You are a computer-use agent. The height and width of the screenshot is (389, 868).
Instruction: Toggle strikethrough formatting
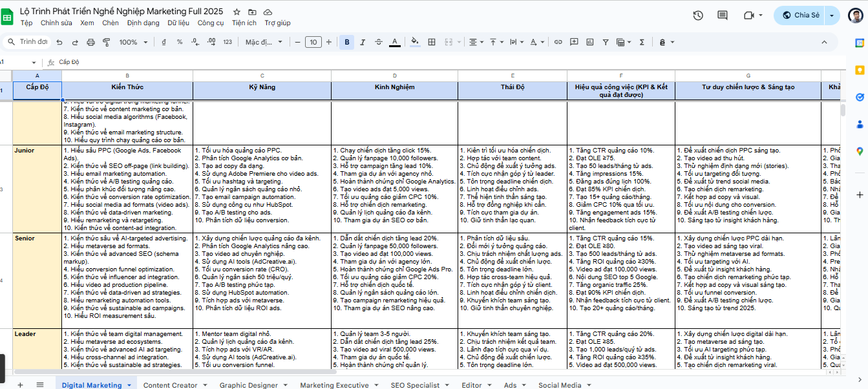click(x=378, y=42)
